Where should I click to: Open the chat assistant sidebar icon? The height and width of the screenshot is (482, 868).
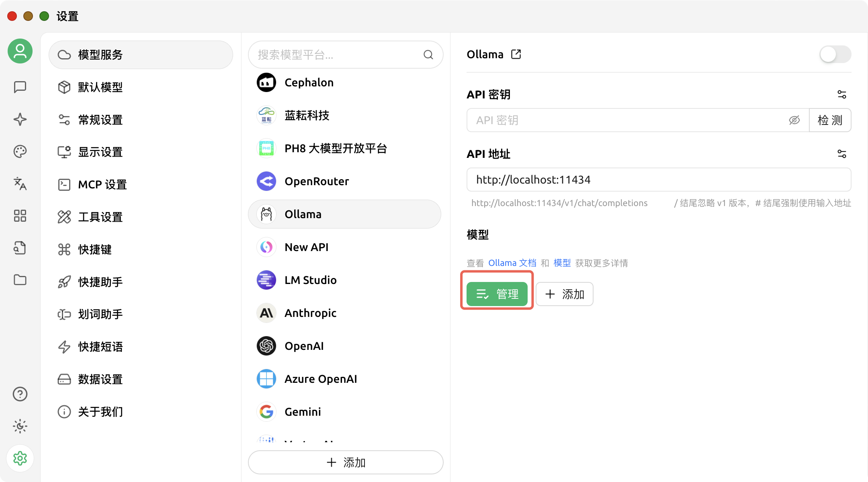coord(20,87)
